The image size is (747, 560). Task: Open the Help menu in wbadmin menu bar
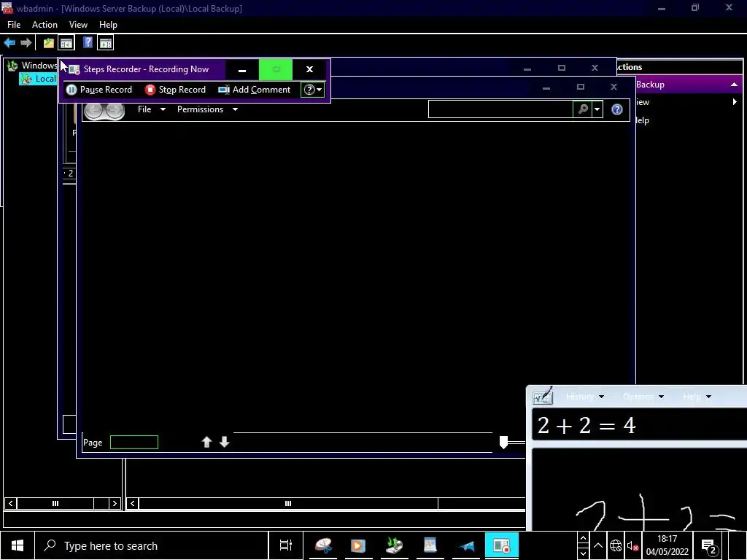click(108, 25)
